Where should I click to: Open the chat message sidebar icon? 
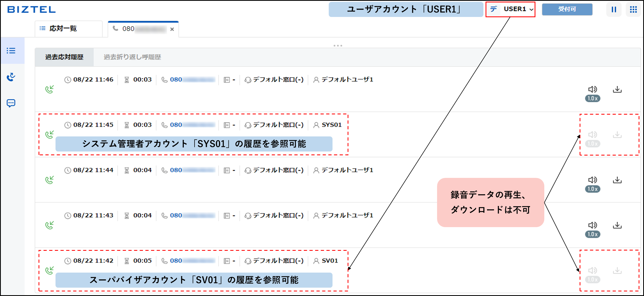click(x=11, y=103)
